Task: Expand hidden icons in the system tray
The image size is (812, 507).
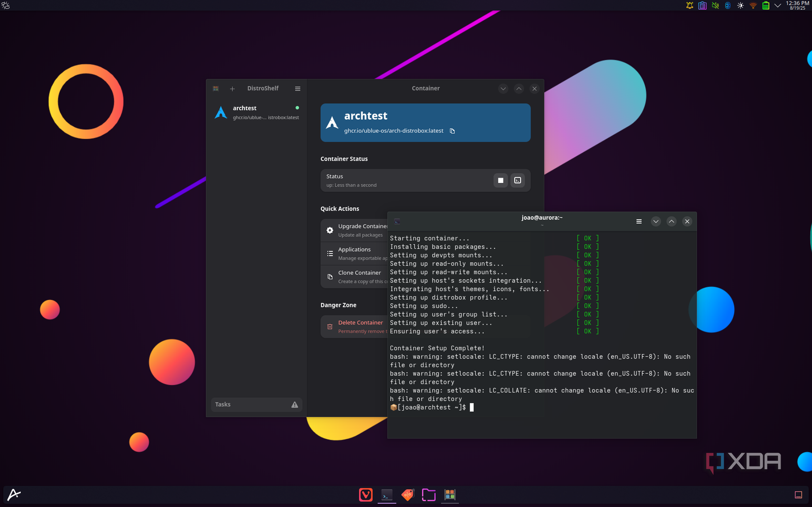Action: click(x=777, y=5)
